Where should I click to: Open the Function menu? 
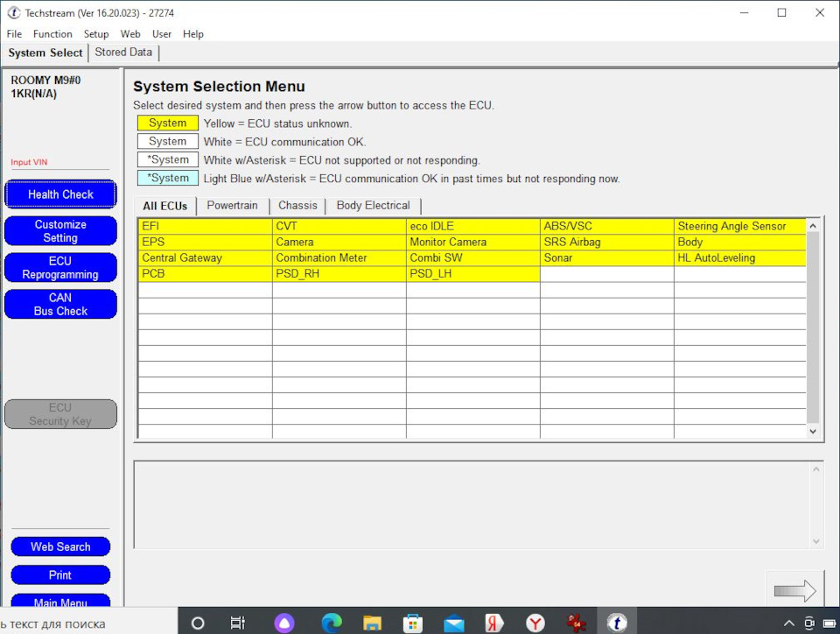coord(52,34)
